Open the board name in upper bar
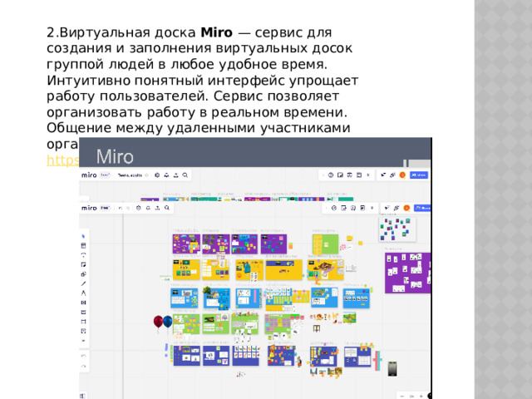The image size is (532, 399). 130,175
